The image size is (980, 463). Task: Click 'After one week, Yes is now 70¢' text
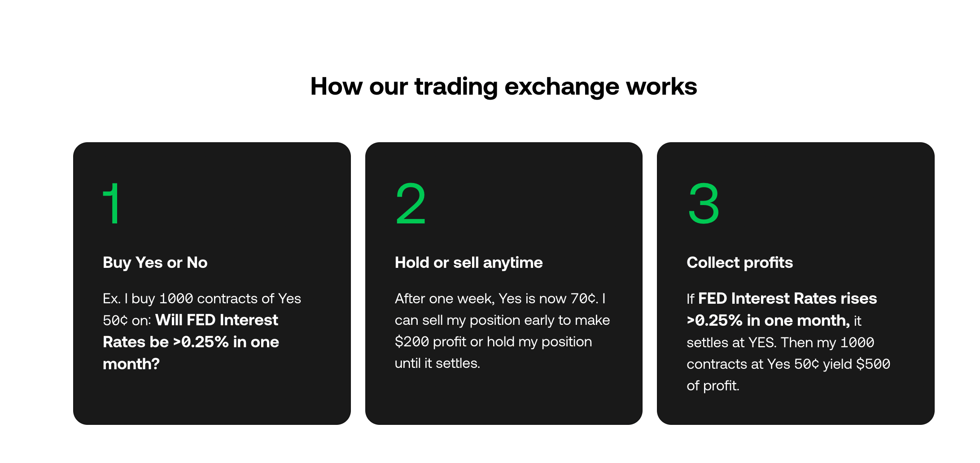[x=496, y=298]
